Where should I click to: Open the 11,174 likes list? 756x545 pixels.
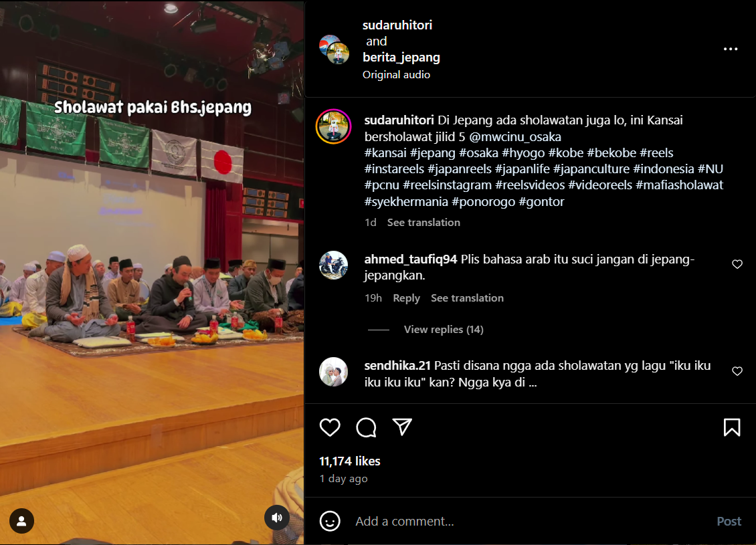[349, 461]
